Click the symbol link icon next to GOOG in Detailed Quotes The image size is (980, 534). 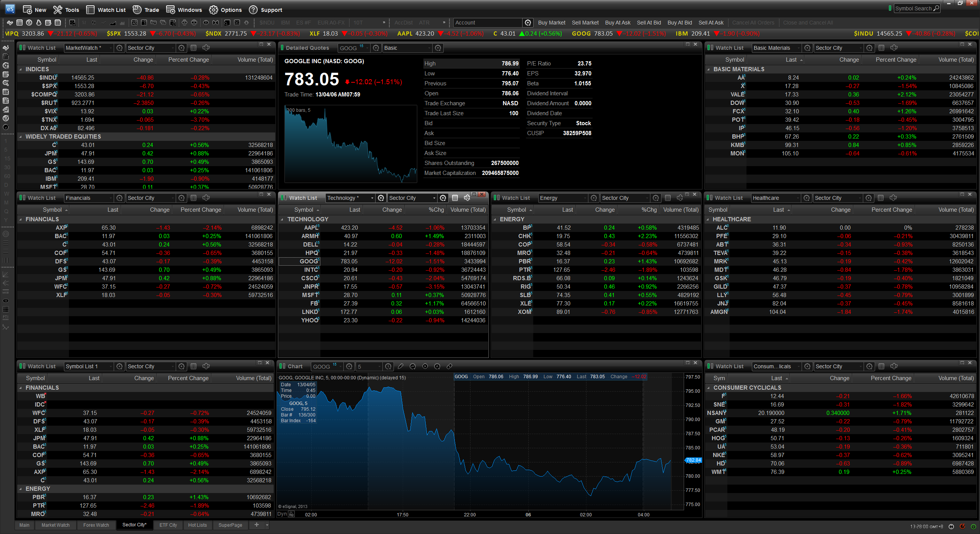pyautogui.click(x=376, y=48)
